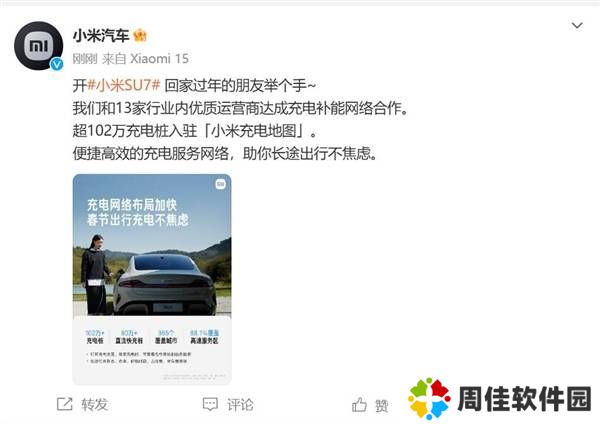
Task: Click the small MI logo on the image
Action: (220, 184)
